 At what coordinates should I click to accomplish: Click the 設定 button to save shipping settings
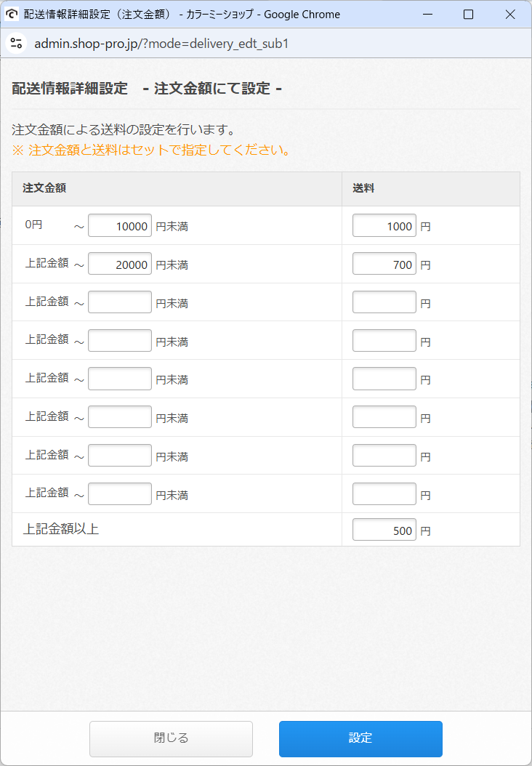[x=360, y=738]
